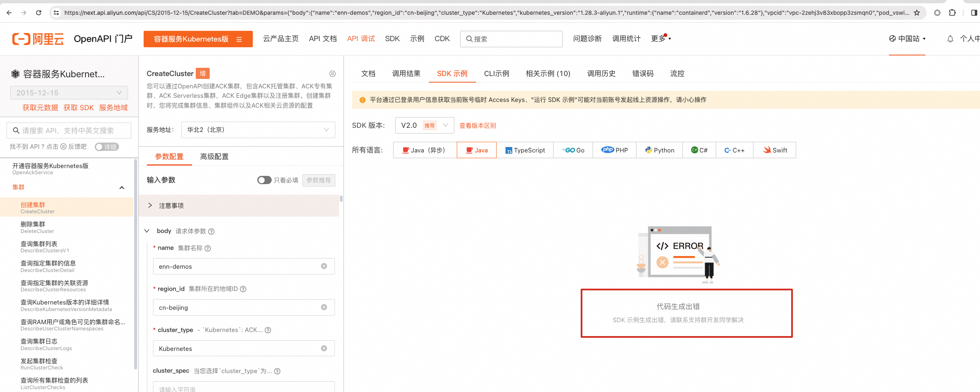Open CLI示例 tab
Viewport: 980px width, 392px height.
tap(497, 74)
